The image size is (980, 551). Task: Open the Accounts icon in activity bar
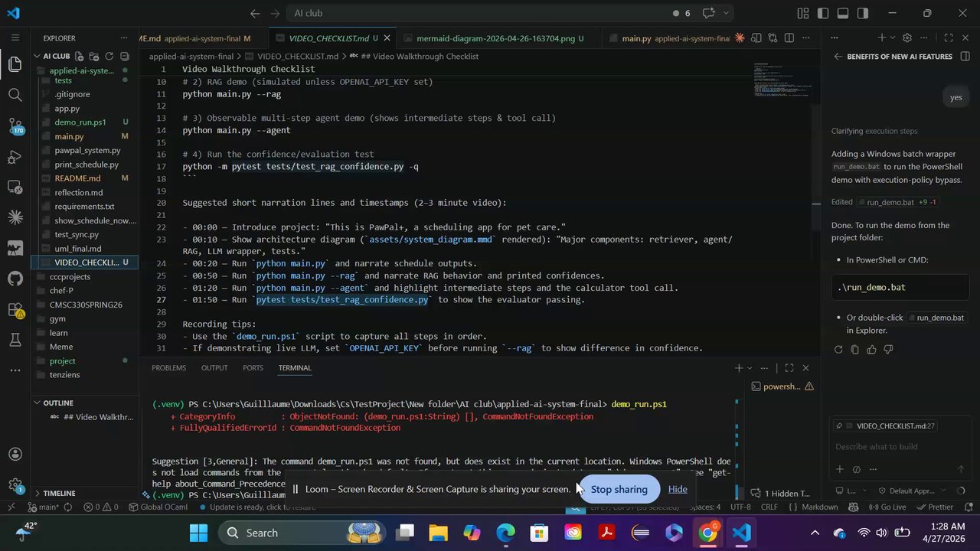point(15,455)
